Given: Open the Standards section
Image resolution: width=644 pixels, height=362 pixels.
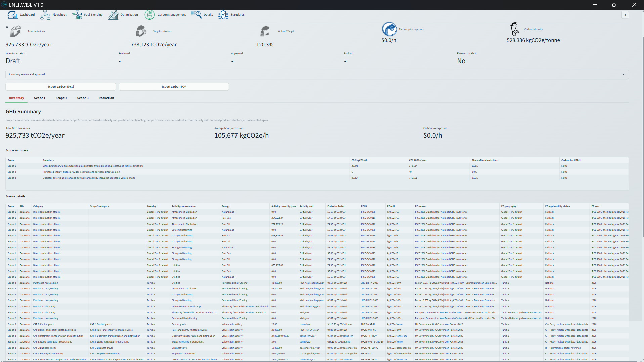Looking at the screenshot, I should point(231,15).
